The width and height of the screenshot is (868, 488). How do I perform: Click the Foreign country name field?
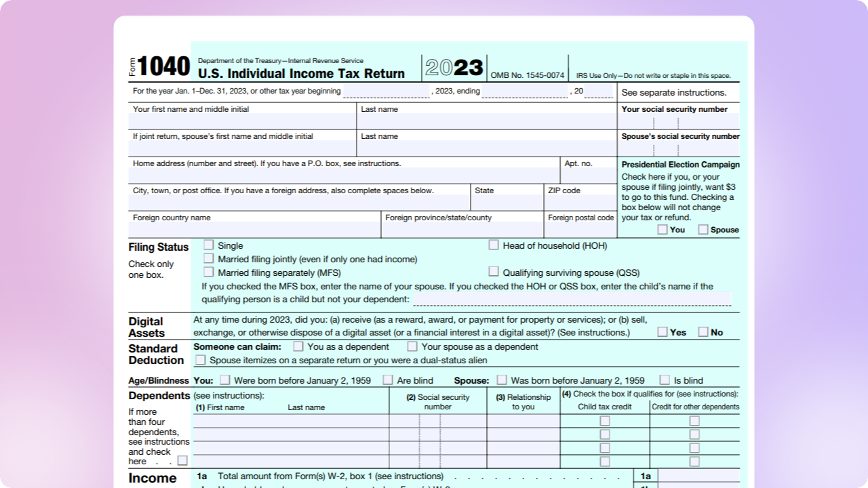(x=254, y=230)
